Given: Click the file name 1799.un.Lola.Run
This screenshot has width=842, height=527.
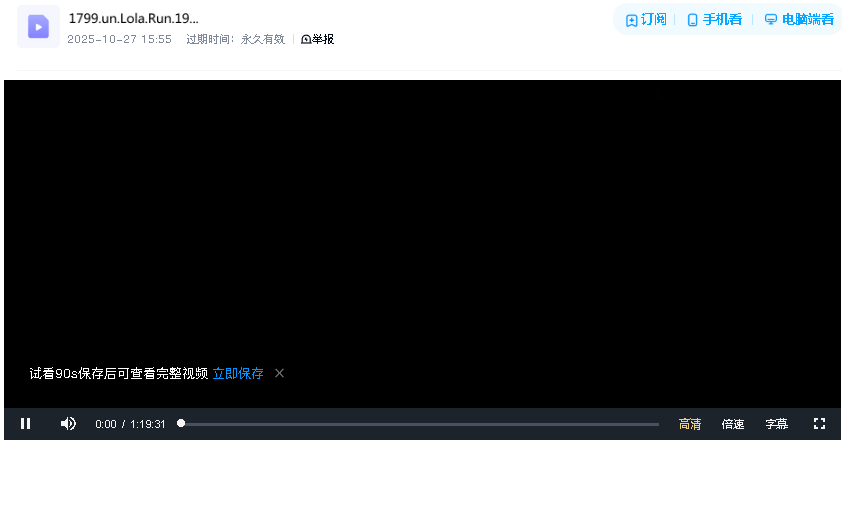Looking at the screenshot, I should click(x=133, y=19).
